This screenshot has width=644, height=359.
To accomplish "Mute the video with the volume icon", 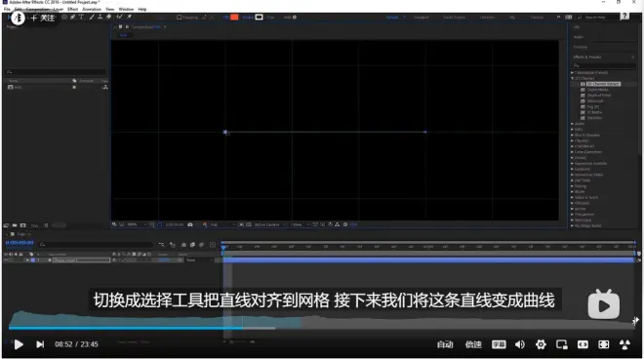I will tap(519, 344).
